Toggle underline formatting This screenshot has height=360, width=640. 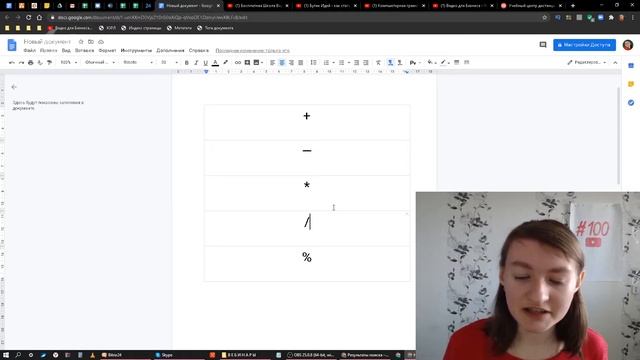pyautogui.click(x=205, y=62)
